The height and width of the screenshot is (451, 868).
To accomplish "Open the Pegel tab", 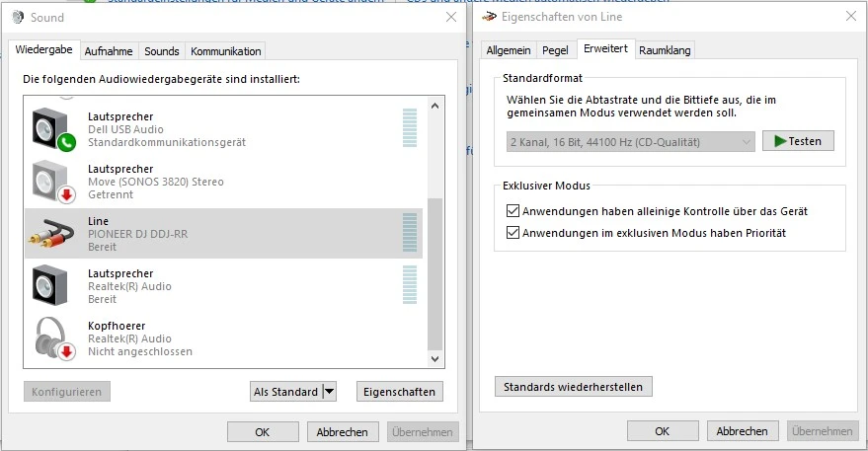I will pyautogui.click(x=556, y=50).
